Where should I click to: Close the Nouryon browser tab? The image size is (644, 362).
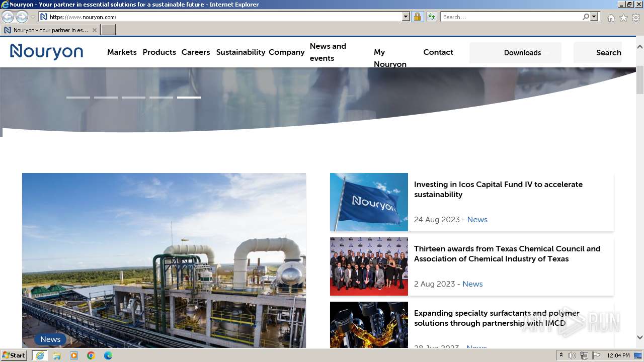click(x=95, y=30)
